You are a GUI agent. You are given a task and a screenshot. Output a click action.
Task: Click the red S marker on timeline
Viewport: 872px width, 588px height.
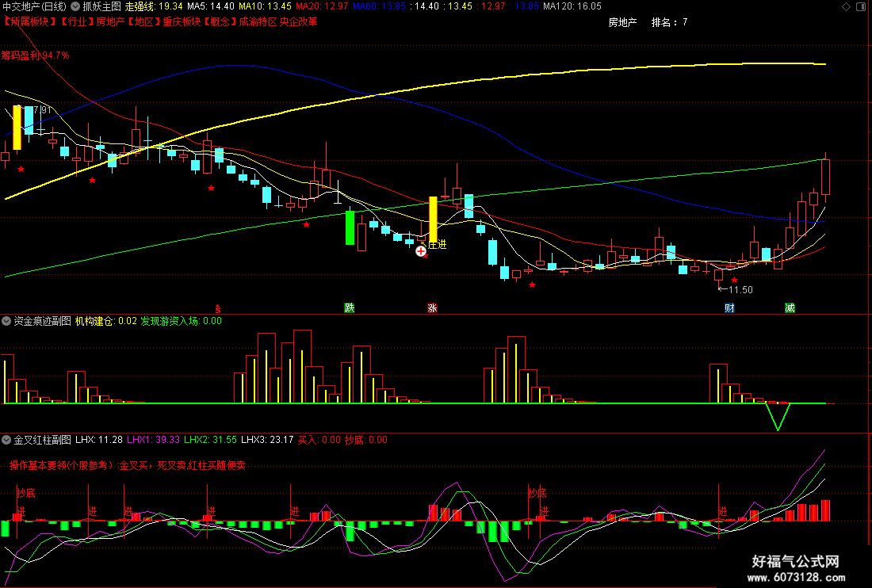tap(218, 308)
